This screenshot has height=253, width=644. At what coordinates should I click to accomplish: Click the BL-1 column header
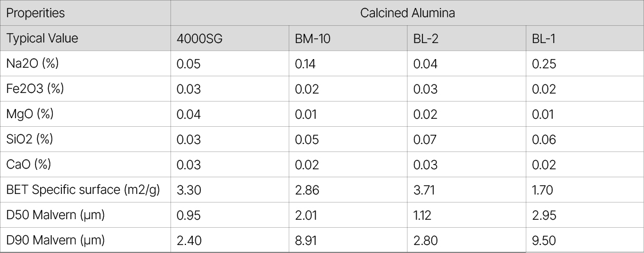543,38
